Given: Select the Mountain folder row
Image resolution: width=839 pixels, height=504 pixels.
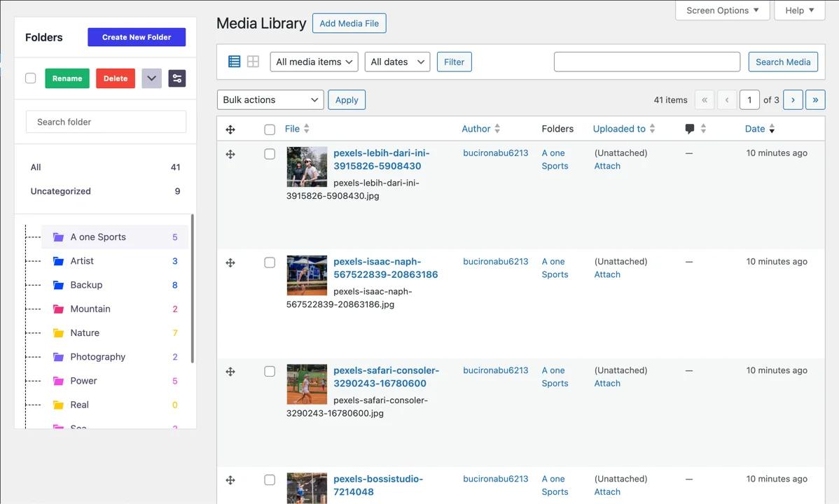Looking at the screenshot, I should 115,309.
